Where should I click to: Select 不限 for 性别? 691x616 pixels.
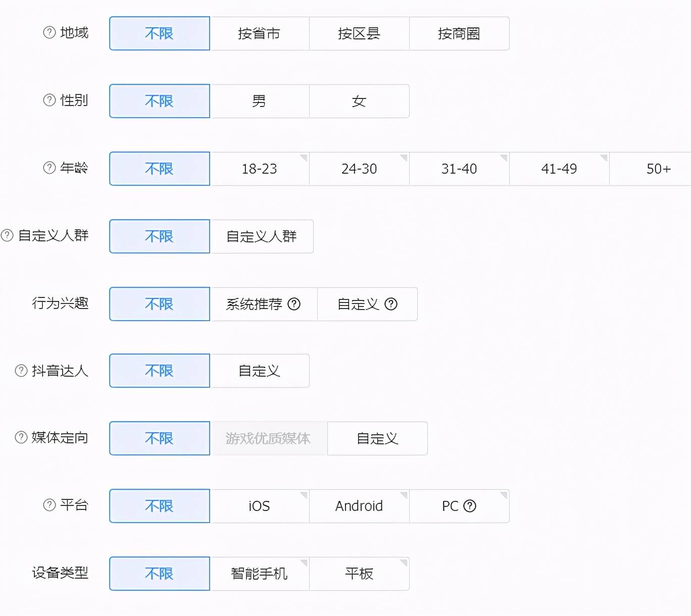(160, 101)
